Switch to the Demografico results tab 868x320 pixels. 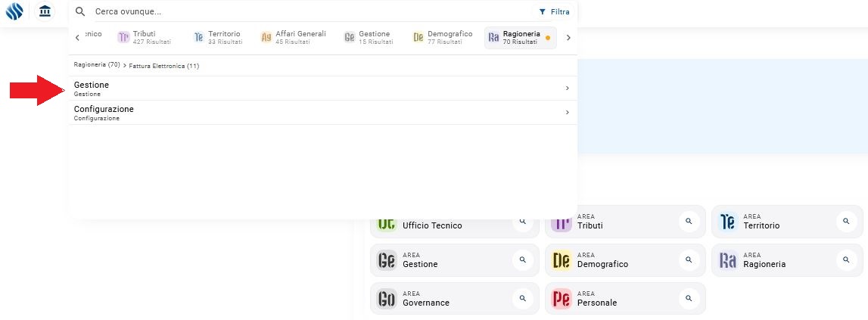pos(443,37)
